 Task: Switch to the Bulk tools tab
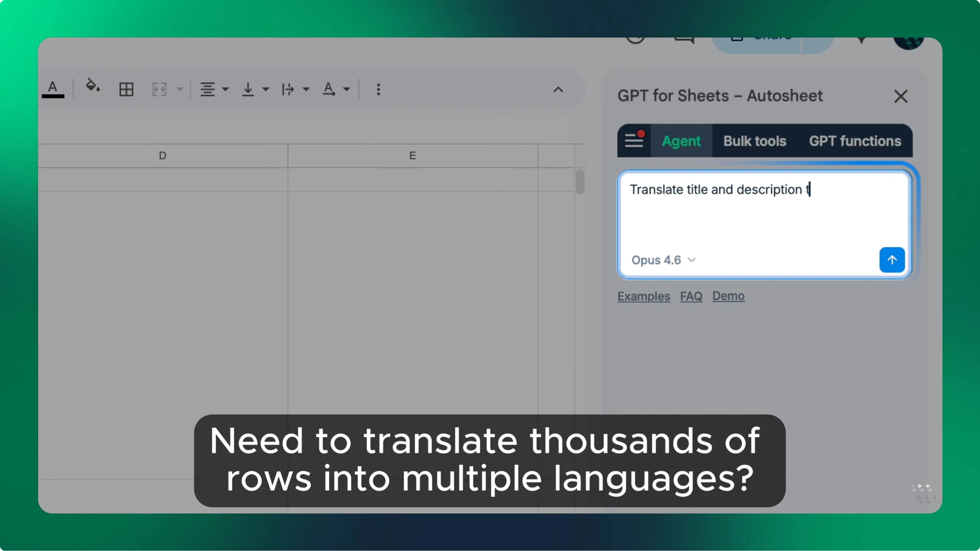click(755, 141)
